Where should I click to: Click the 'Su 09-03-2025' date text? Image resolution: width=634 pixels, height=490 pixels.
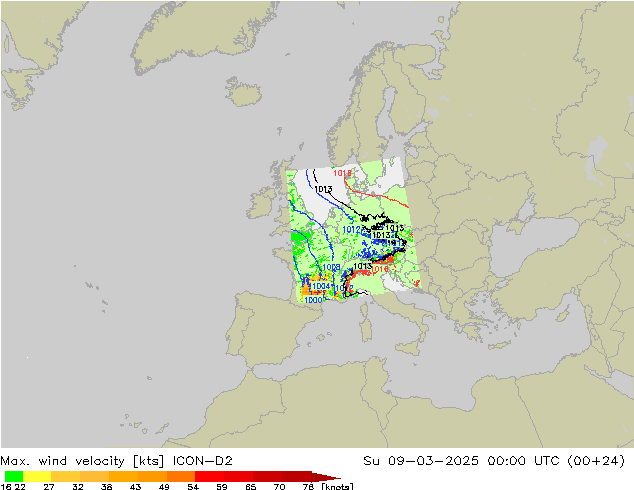[421, 461]
